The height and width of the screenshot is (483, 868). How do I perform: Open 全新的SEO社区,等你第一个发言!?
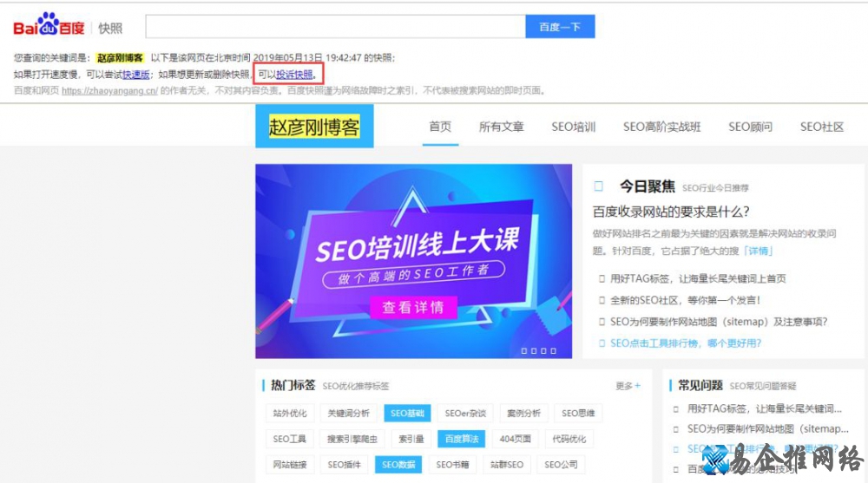click(686, 300)
